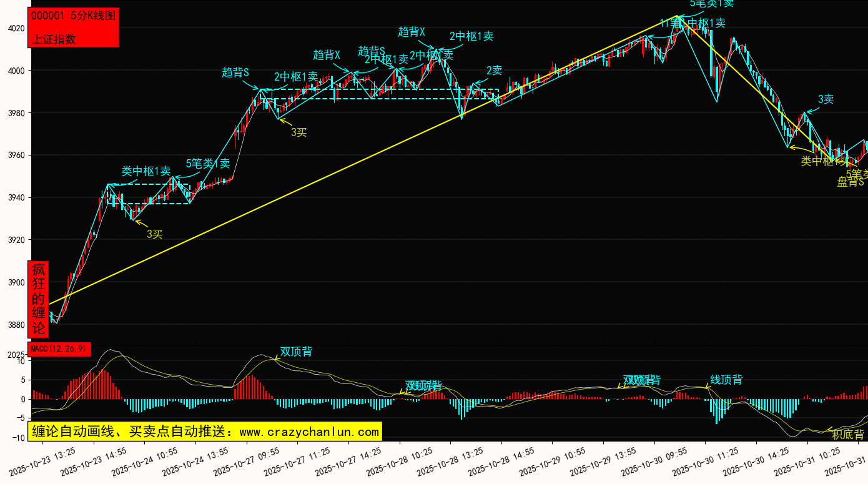Screen dimensions: 868x484
Task: Click the 线顶背 divergence label in MACD
Action: (x=726, y=380)
